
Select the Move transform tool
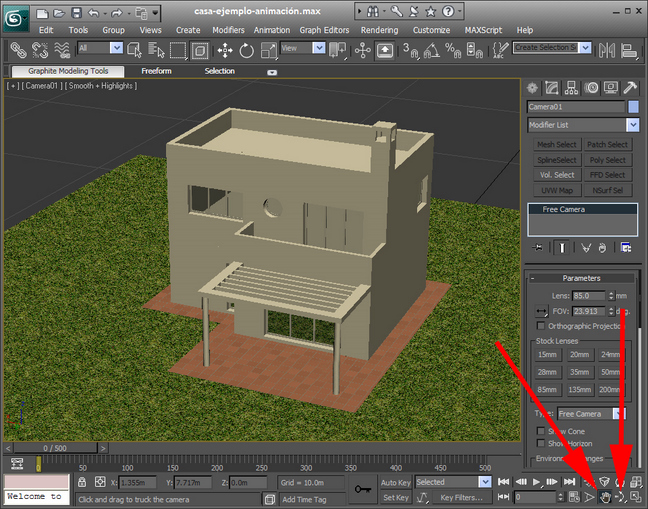tap(225, 50)
